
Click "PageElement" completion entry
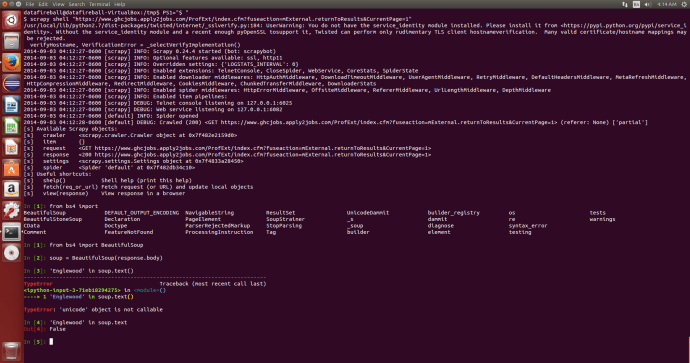[x=203, y=219]
